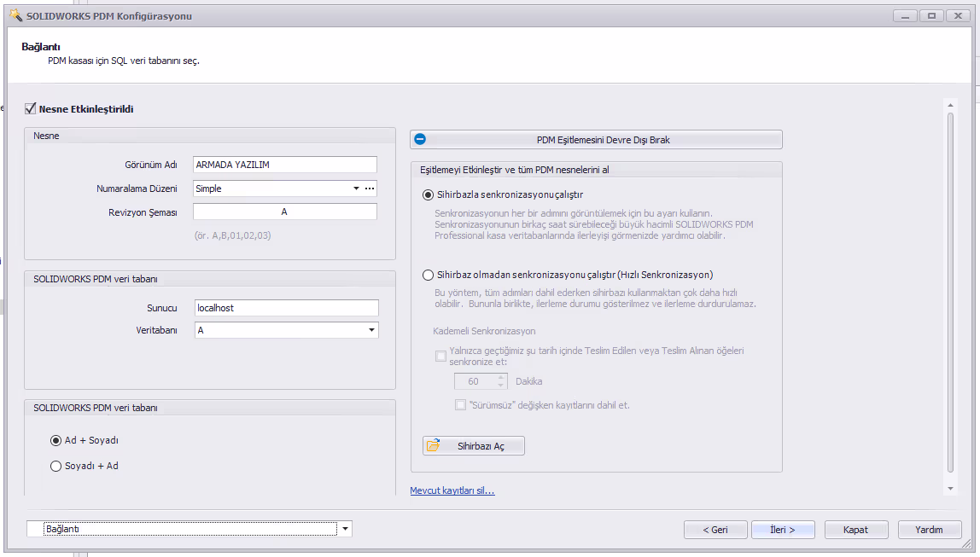
Task: Click the vertical scrollbar up arrow
Action: (950, 106)
